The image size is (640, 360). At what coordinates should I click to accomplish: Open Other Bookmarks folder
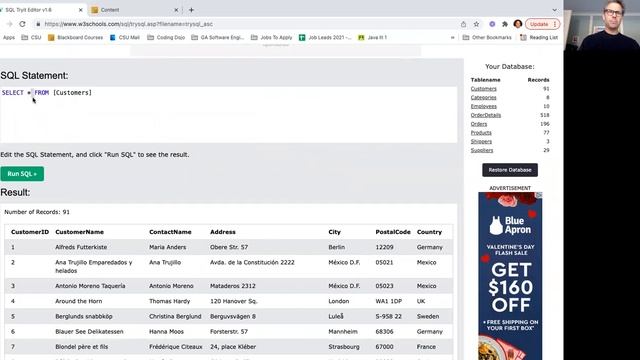487,38
